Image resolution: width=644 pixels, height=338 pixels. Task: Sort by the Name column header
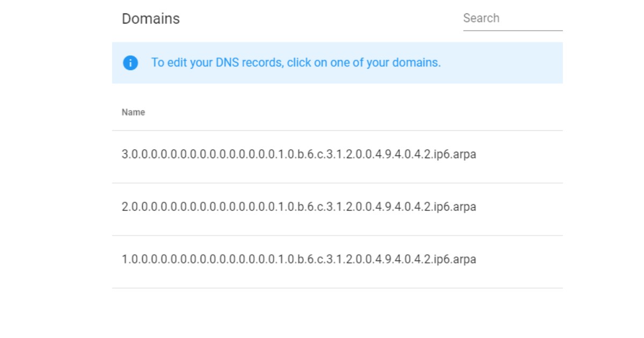tap(133, 113)
